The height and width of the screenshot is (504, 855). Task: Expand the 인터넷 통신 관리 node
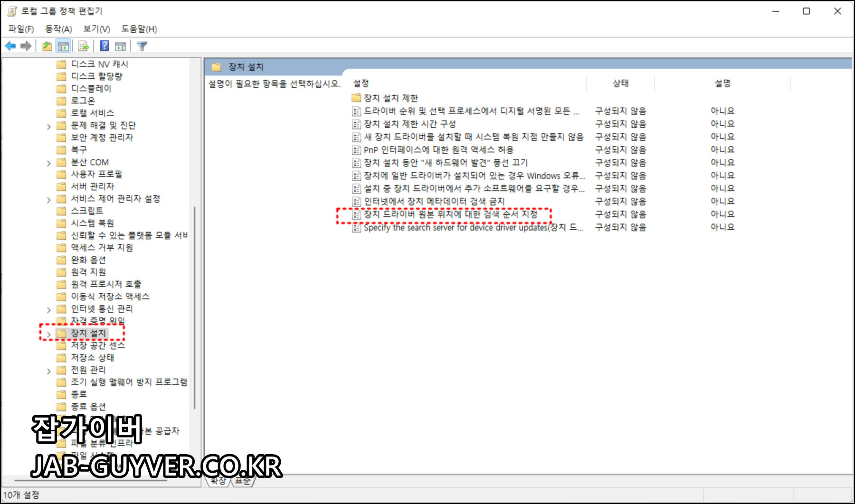tap(49, 308)
